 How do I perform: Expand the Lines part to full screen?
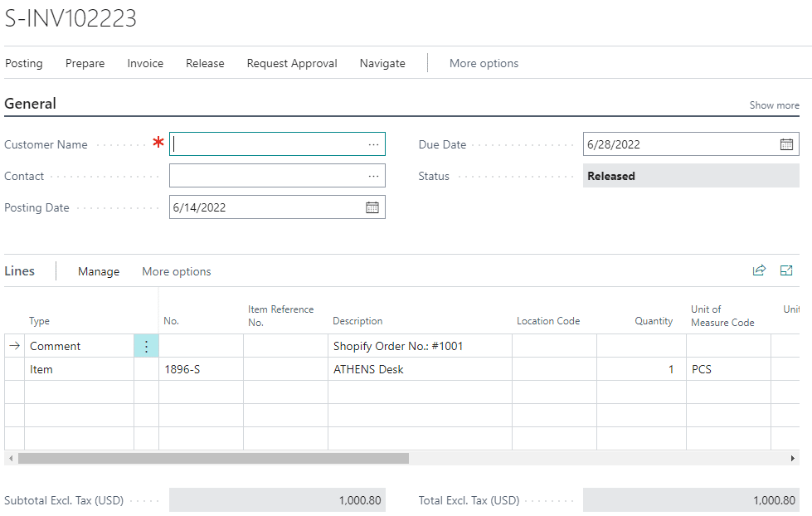[786, 270]
